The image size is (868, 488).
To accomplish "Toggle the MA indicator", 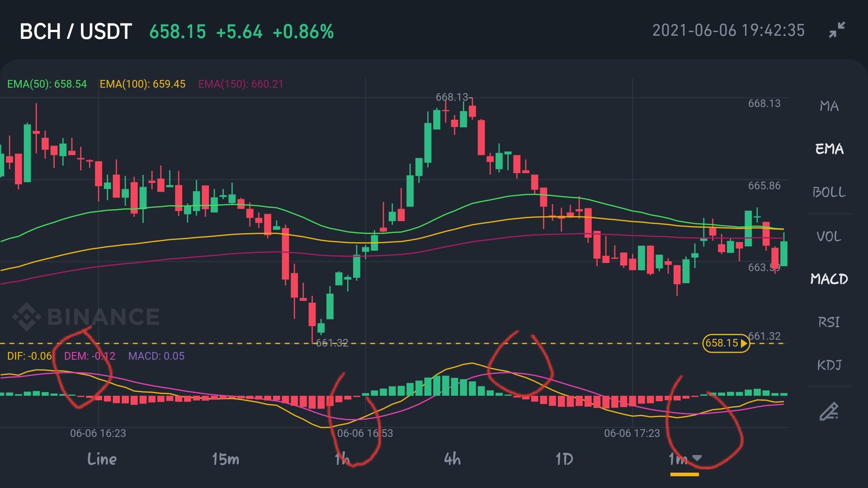I will (x=829, y=106).
